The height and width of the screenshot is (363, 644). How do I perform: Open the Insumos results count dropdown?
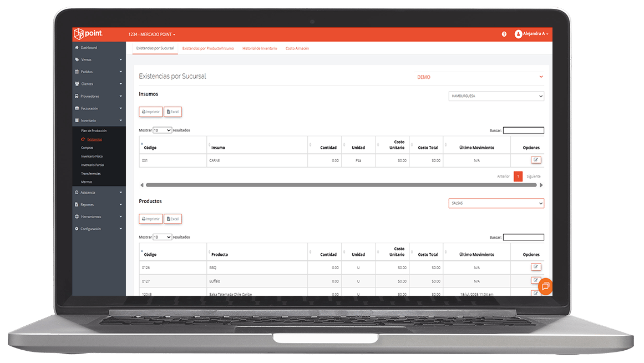(162, 130)
